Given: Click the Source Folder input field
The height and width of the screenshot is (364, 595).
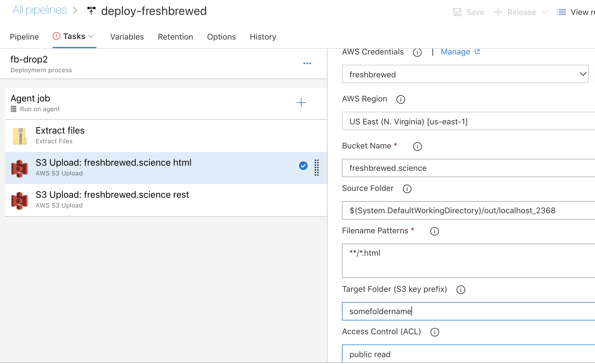Looking at the screenshot, I should 468,210.
